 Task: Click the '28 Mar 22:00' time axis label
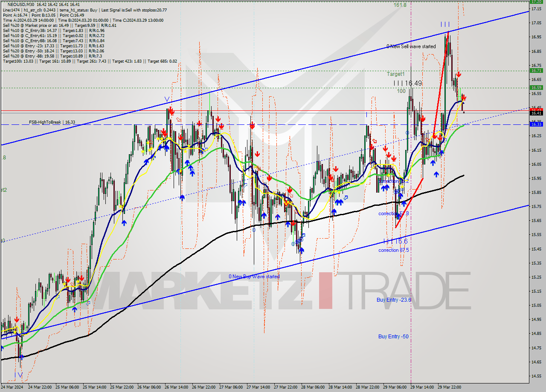click(368, 387)
